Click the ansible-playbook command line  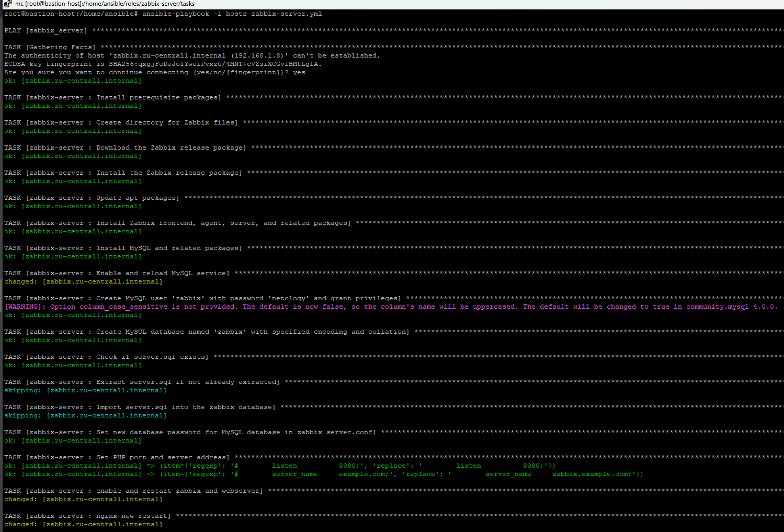pos(163,14)
